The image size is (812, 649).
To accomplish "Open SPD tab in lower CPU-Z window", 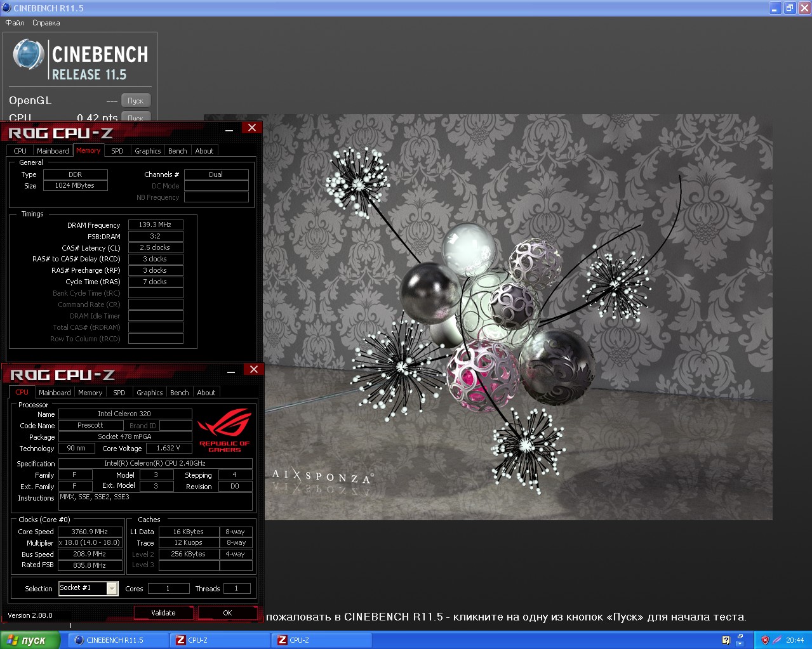I will pyautogui.click(x=119, y=393).
